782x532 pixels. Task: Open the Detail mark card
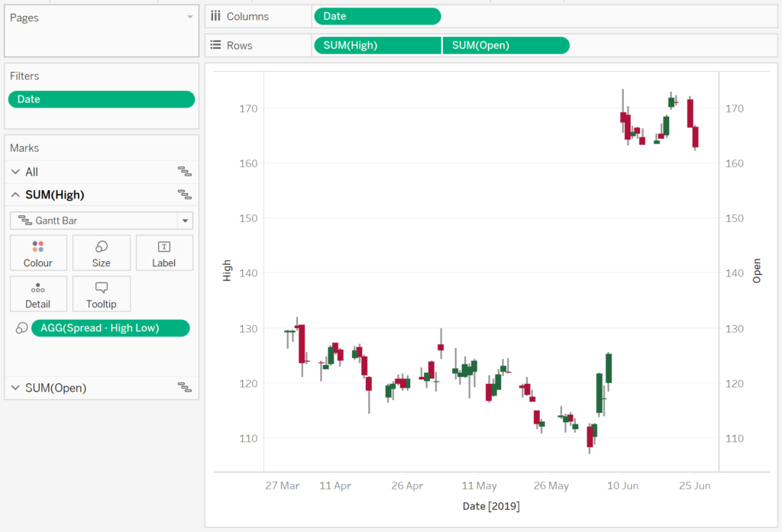click(x=38, y=294)
